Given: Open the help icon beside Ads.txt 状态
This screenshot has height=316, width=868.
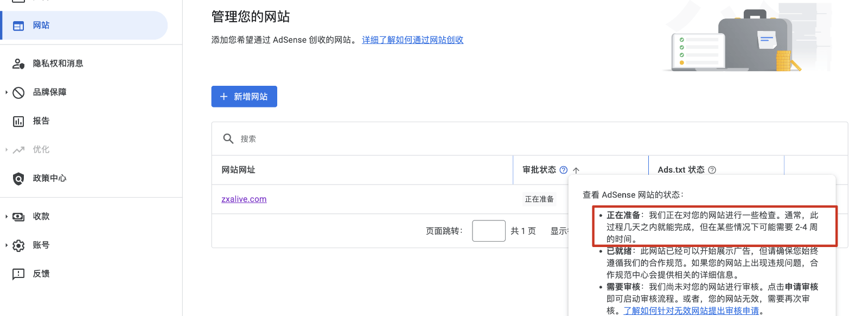Looking at the screenshot, I should pyautogui.click(x=714, y=169).
